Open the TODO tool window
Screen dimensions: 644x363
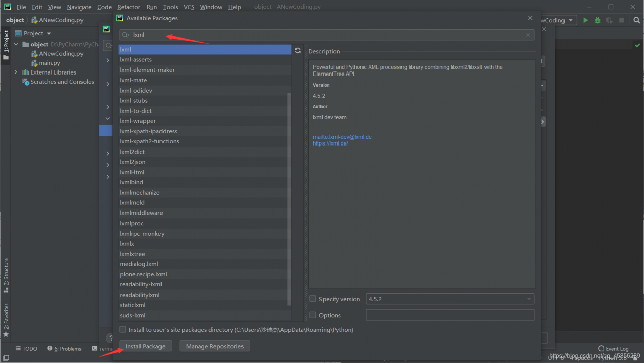pyautogui.click(x=26, y=349)
